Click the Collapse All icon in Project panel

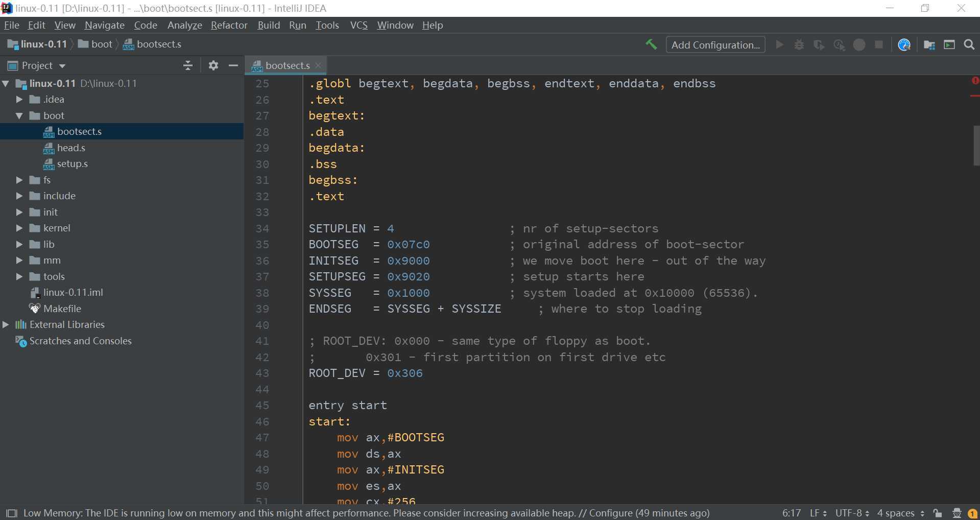click(188, 65)
